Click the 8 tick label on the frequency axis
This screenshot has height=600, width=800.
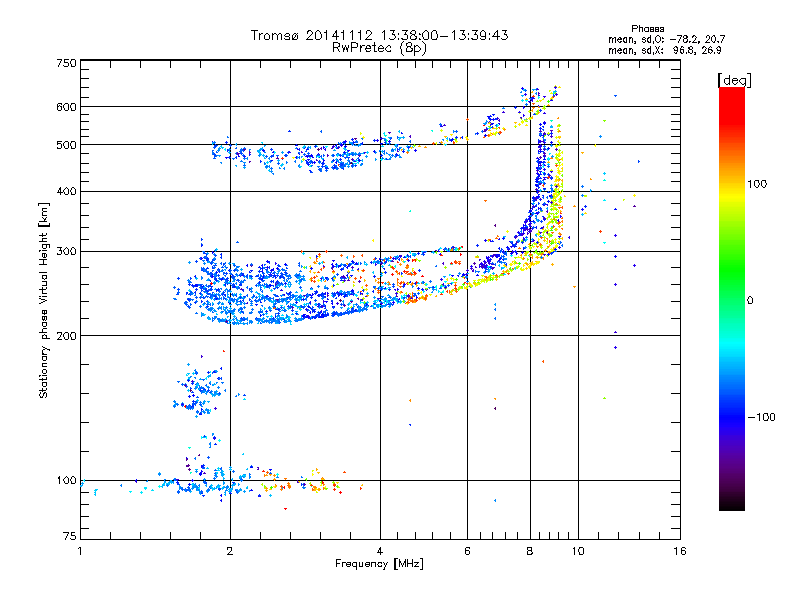530,551
